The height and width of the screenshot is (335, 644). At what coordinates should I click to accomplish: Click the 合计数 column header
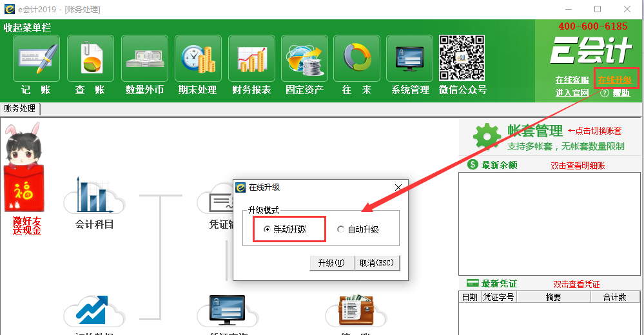(x=615, y=297)
